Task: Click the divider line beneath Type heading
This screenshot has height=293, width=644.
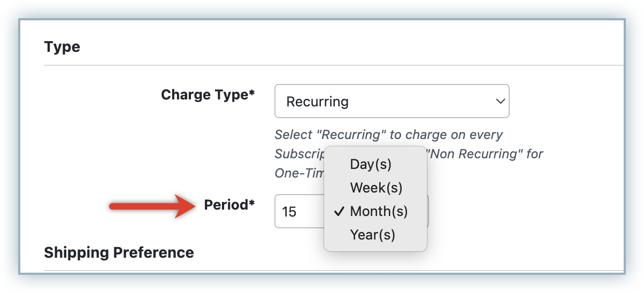Action: (x=321, y=66)
